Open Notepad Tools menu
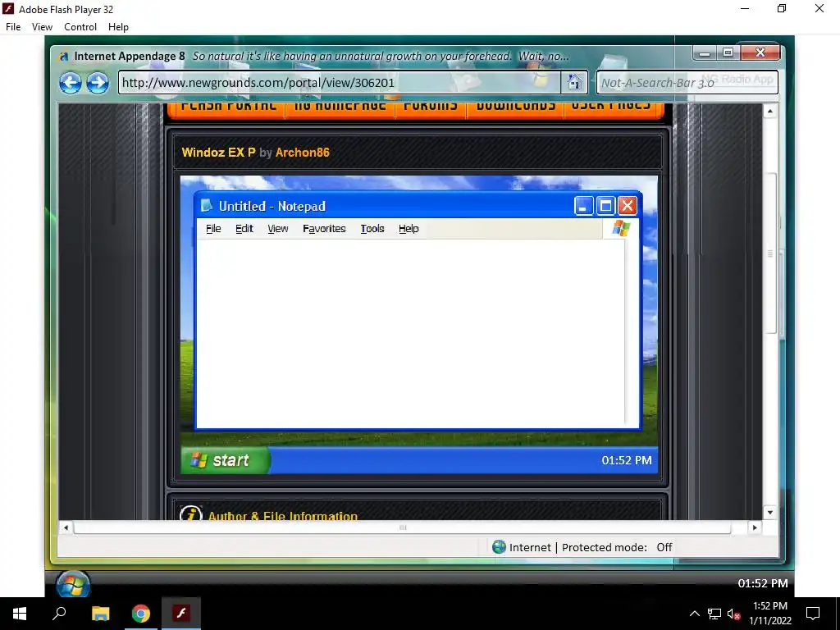 point(372,229)
